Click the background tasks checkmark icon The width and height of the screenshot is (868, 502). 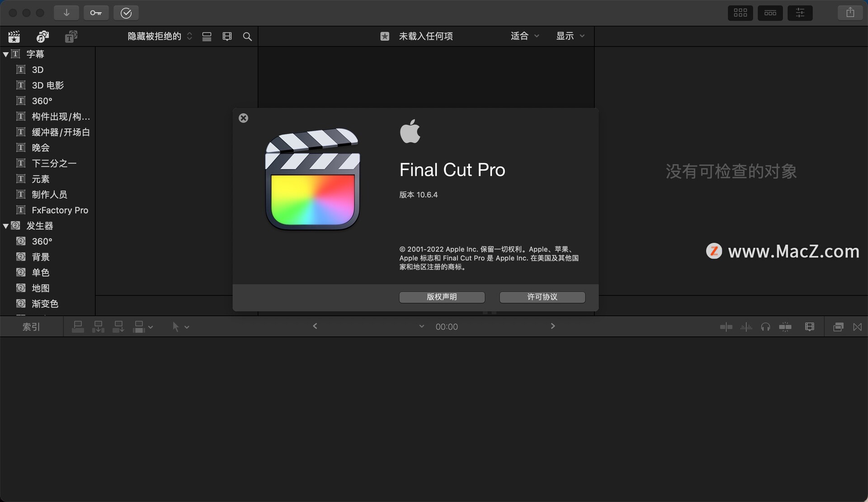pyautogui.click(x=126, y=13)
